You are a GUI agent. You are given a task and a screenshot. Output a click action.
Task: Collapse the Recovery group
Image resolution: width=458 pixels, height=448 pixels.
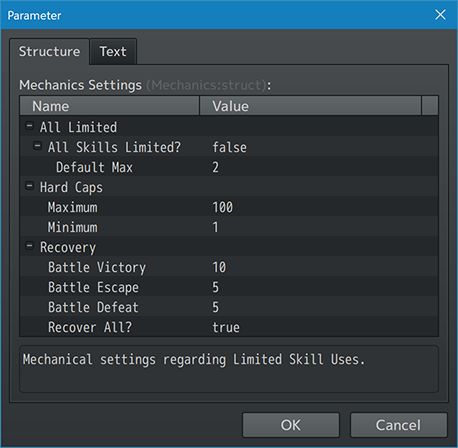29,246
